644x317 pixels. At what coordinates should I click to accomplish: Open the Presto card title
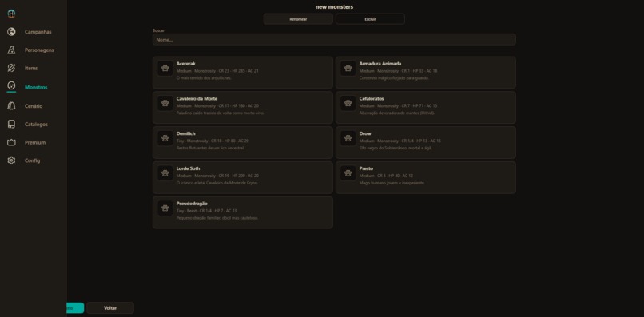click(x=366, y=168)
